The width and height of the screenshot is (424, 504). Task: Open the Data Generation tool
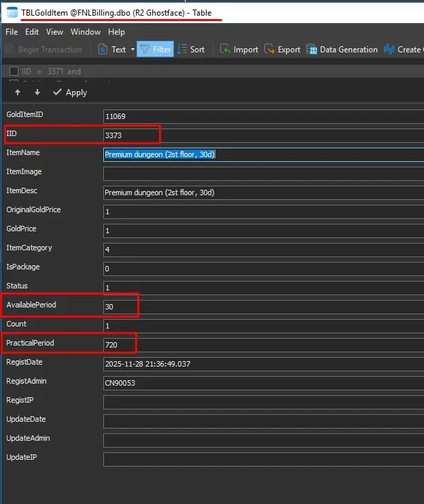pos(342,49)
